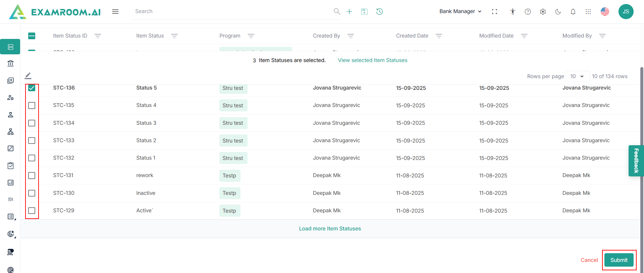Click the Cancel button
Screen dimensions: 644x273
pyautogui.click(x=589, y=260)
